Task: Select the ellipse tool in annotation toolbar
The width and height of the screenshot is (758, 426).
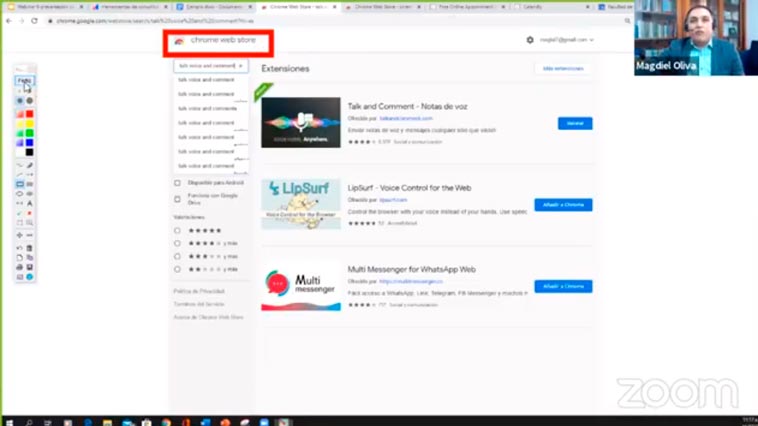Action: pos(19,194)
